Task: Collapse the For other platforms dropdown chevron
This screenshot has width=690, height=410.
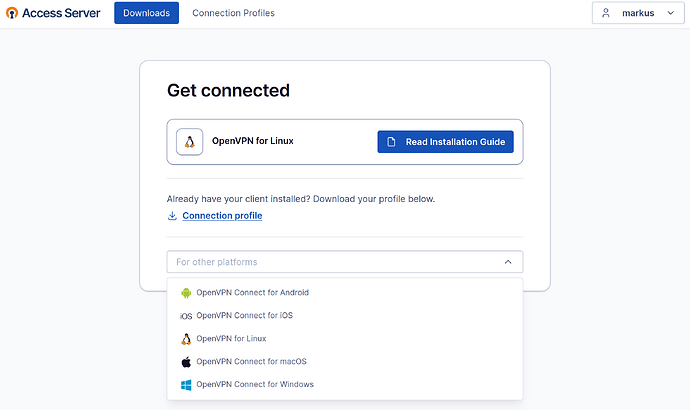Action: pos(508,262)
